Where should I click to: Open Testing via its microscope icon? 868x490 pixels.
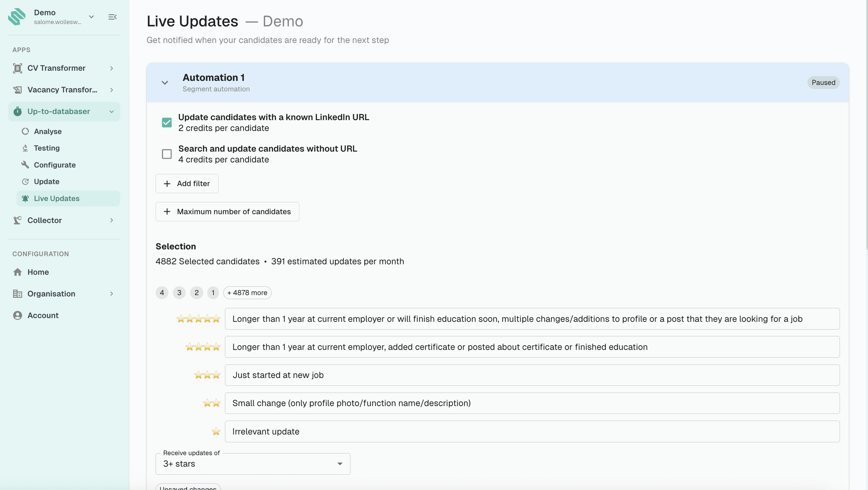pyautogui.click(x=25, y=148)
